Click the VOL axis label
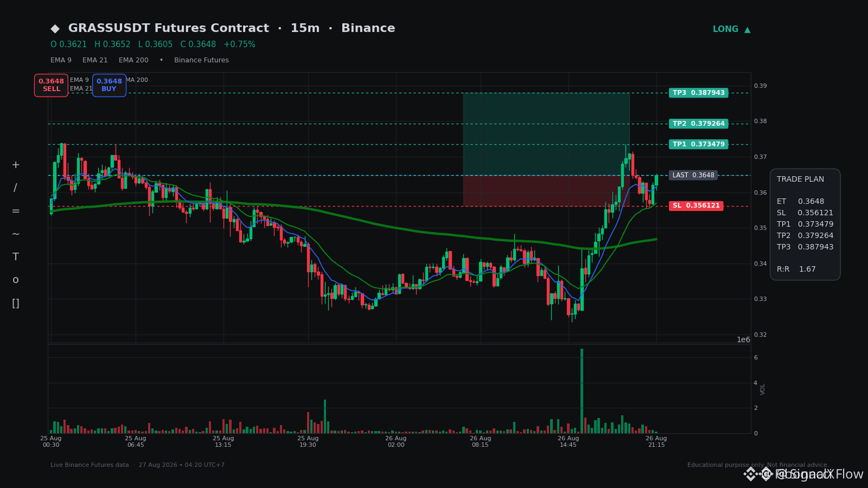Image resolution: width=868 pixels, height=488 pixels. 763,389
